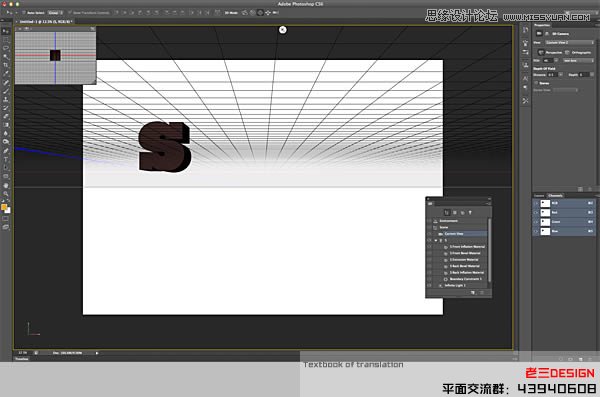Screen dimensions: 600x397
Task: Add new light in 3D panel footer
Action: click(x=473, y=292)
